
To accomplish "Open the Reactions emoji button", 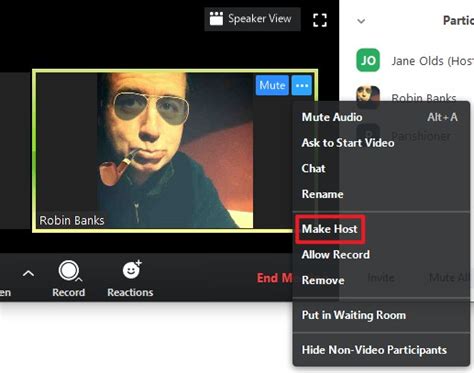I will pyautogui.click(x=130, y=279).
